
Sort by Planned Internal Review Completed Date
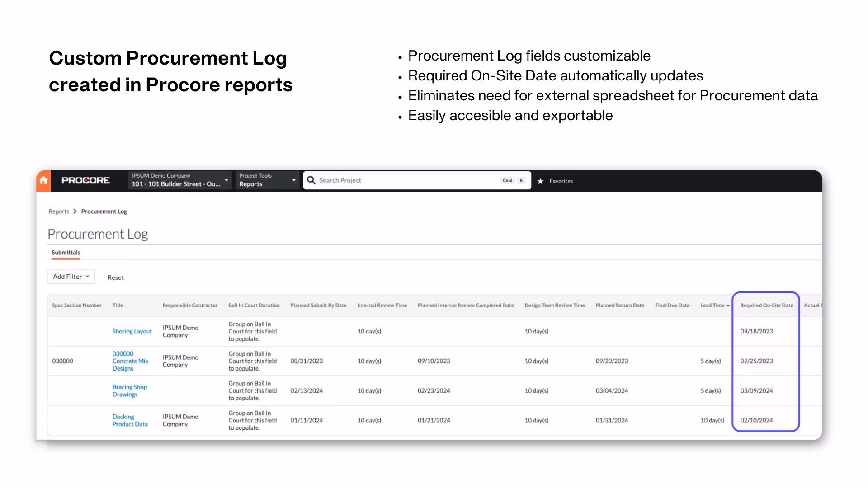466,305
